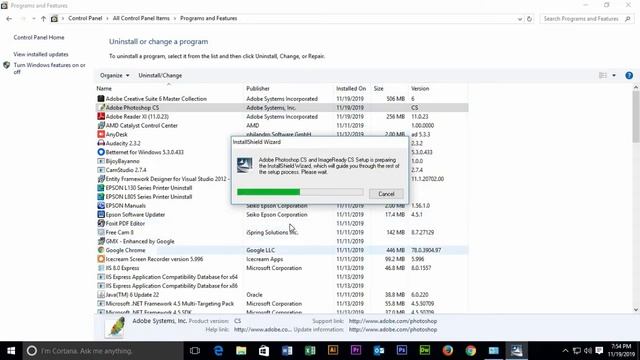Viewport: 640px width, 360px height.
Task: Select GMX - Enhanced by Google entry
Action: 140,241
